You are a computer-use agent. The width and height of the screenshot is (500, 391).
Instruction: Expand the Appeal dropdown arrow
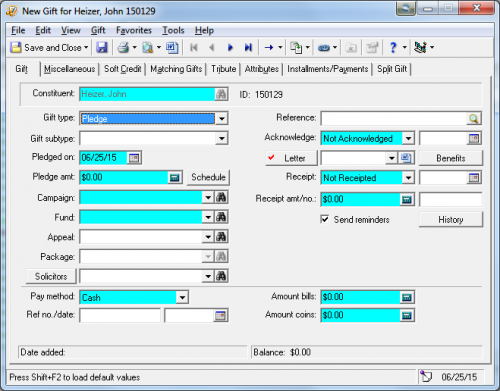click(208, 237)
